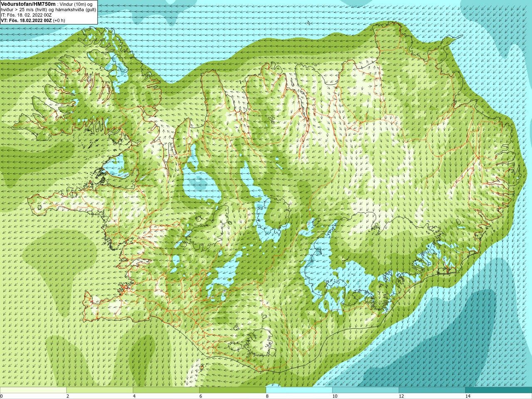This screenshot has width=532, height=399.
Task: Click the '10' label on the color scale
Action: [335, 396]
